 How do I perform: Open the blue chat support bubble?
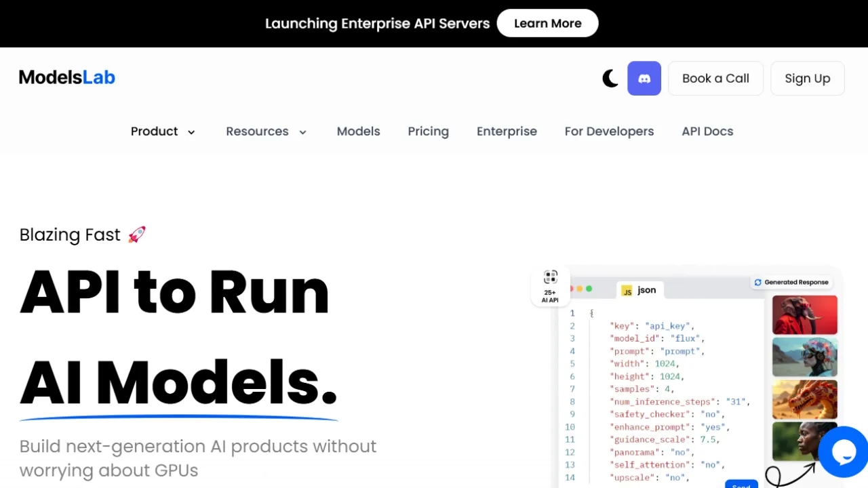[x=843, y=452]
